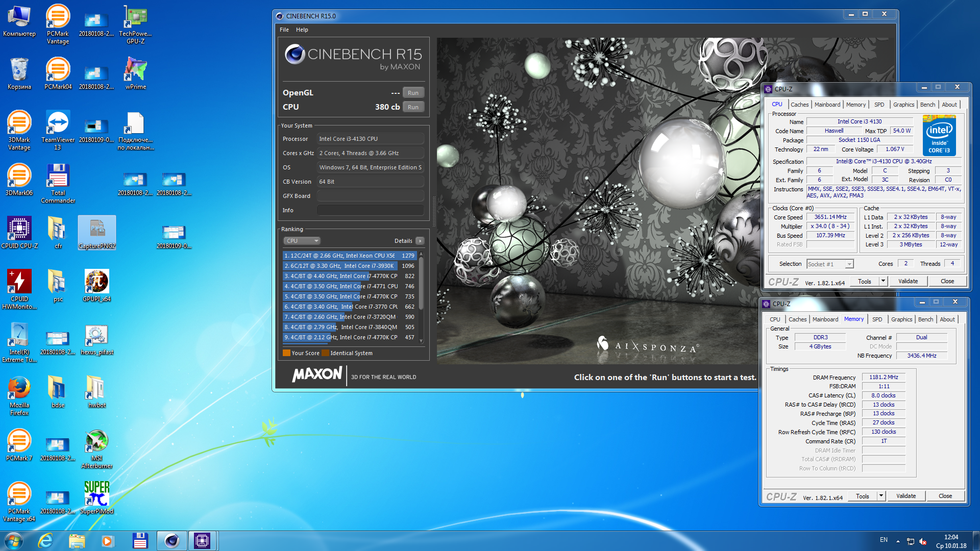The width and height of the screenshot is (980, 551).
Task: Open the ranking CPU dropdown
Action: (x=302, y=241)
